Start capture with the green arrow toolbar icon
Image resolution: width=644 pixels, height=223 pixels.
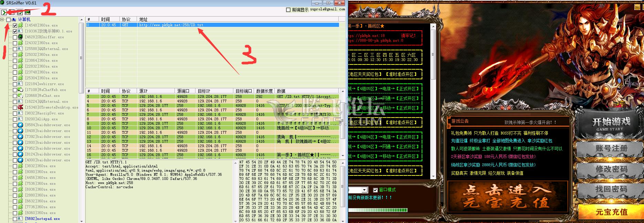coord(4,12)
